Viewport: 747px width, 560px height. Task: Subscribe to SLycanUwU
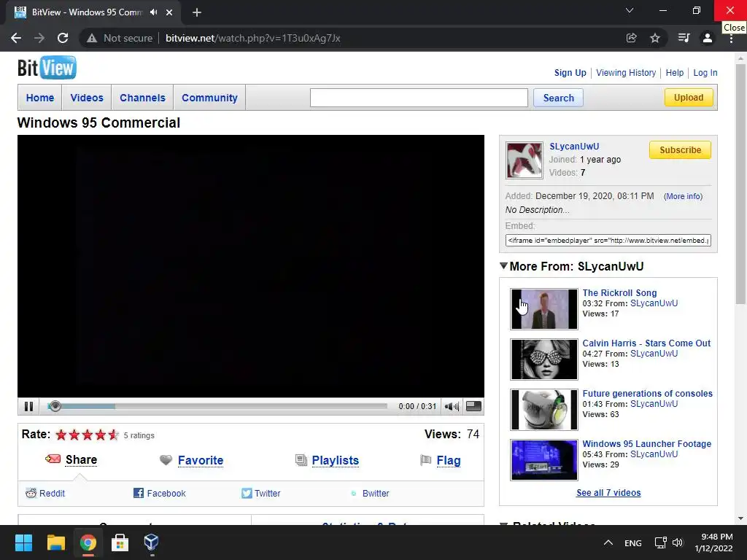[x=680, y=150]
